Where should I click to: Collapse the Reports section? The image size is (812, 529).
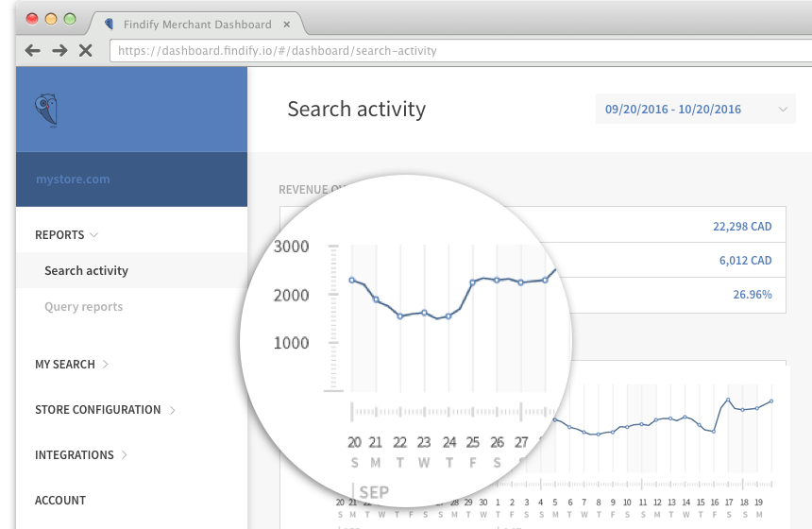[66, 234]
